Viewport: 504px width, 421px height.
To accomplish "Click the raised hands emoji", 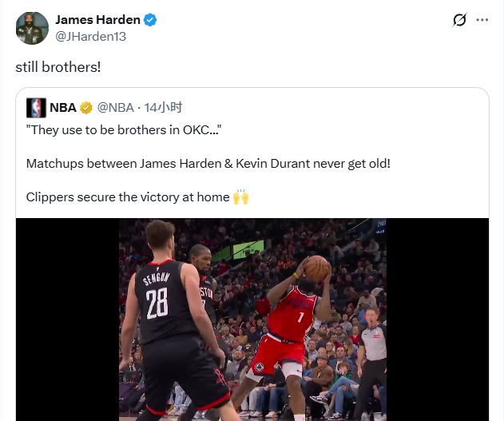I will pyautogui.click(x=240, y=197).
